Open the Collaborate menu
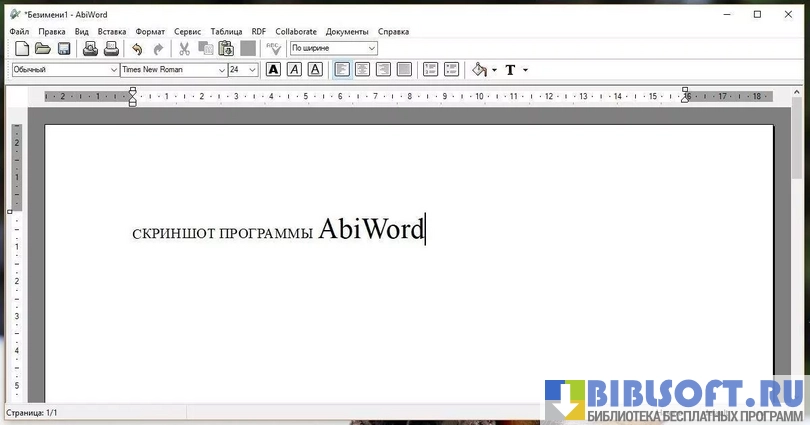Screen dimensions: 810x425 click(x=296, y=32)
